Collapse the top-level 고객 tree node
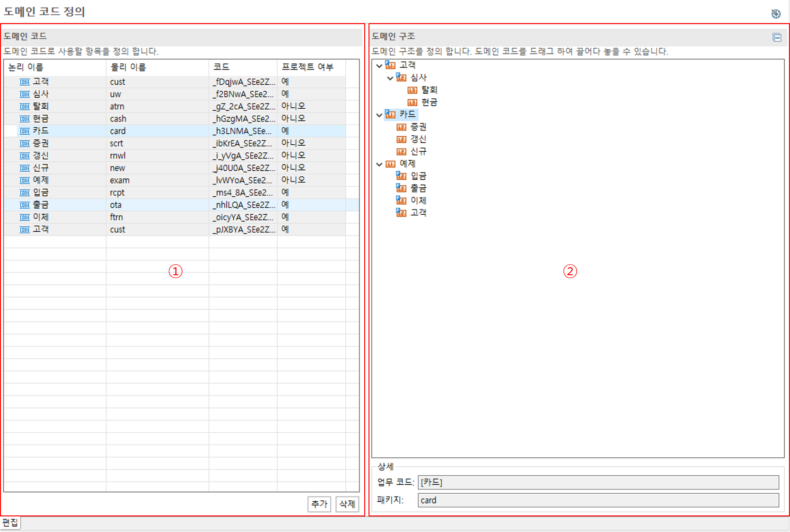 pos(379,66)
